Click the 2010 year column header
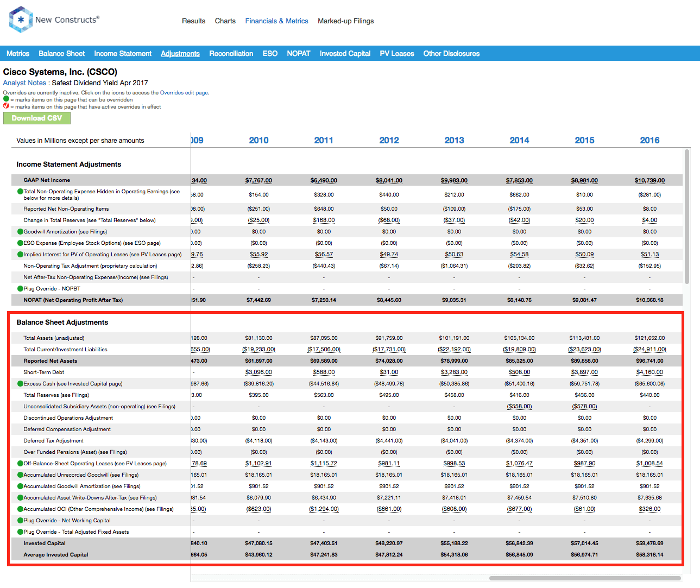The image size is (700, 588). point(258,140)
